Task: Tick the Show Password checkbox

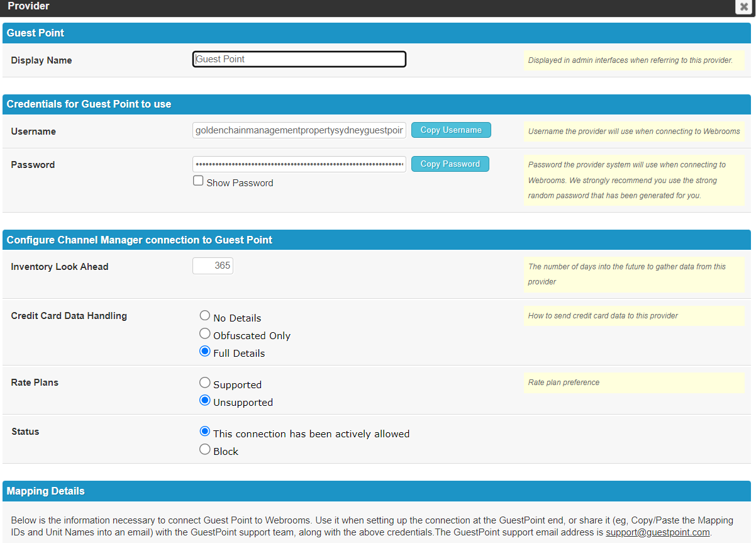Action: point(198,181)
